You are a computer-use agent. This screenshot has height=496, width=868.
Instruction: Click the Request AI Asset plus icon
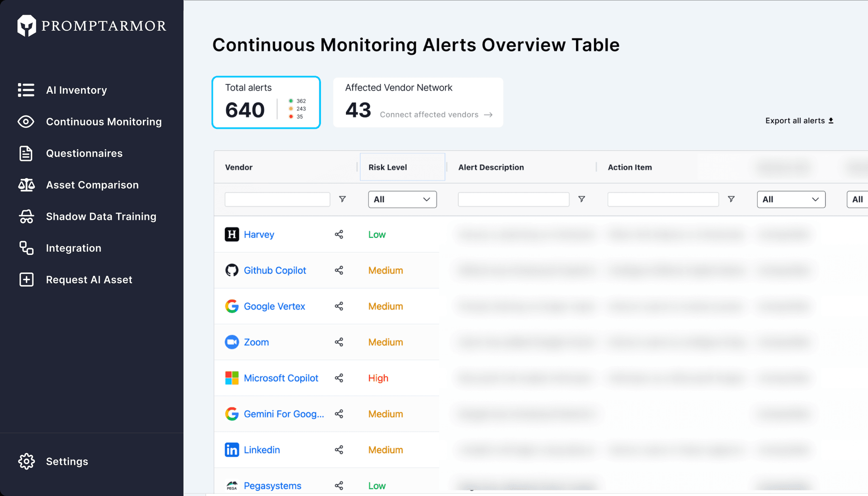tap(26, 280)
